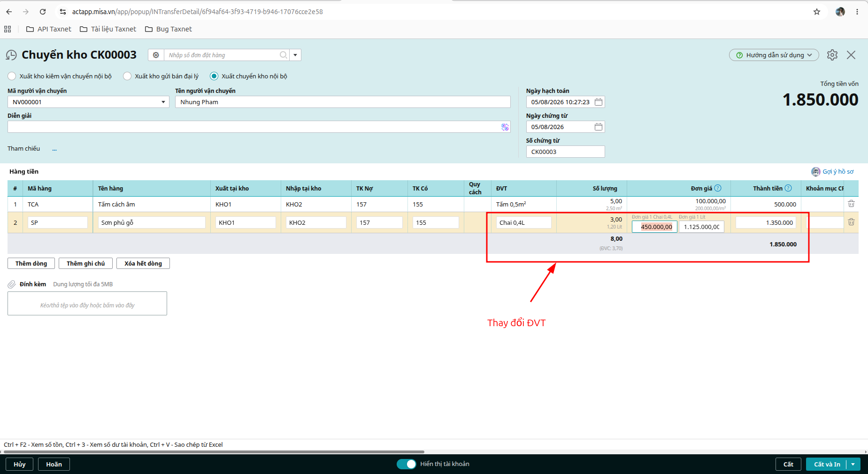Open the settings gear beside the order search
This screenshot has height=474, width=868.
click(x=156, y=55)
